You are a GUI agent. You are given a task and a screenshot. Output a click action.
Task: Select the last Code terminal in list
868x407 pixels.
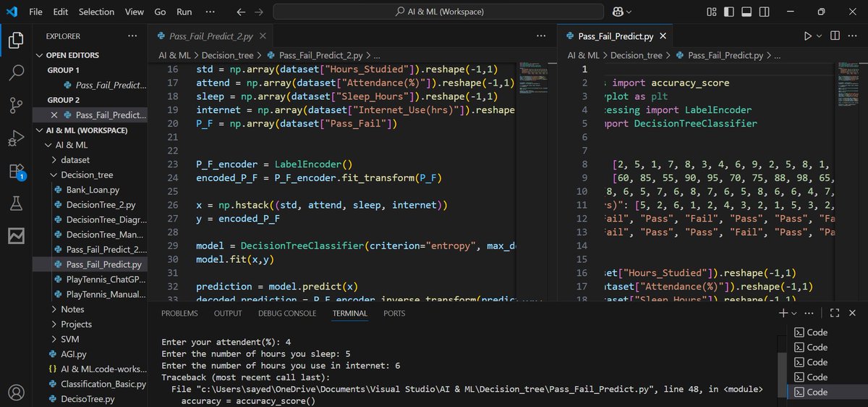[826, 392]
